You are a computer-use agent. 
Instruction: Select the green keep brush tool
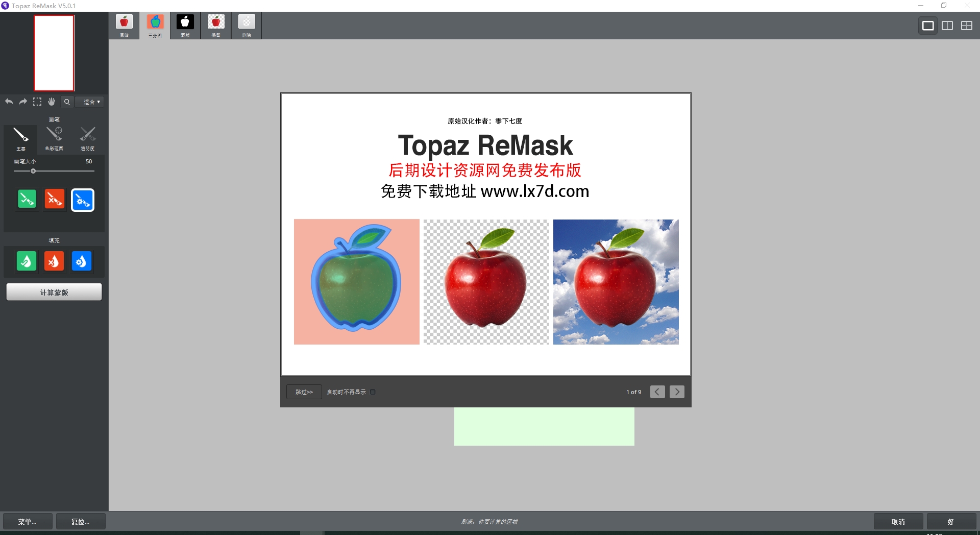[27, 200]
